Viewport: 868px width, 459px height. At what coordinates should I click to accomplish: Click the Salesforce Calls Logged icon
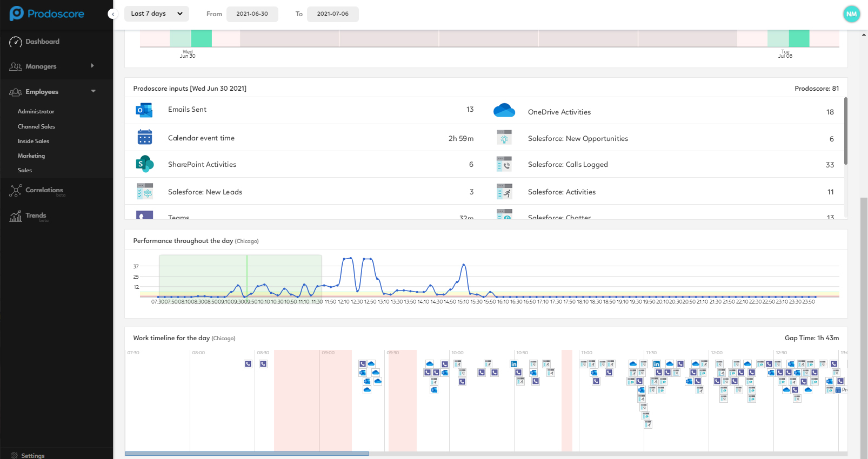pos(504,164)
